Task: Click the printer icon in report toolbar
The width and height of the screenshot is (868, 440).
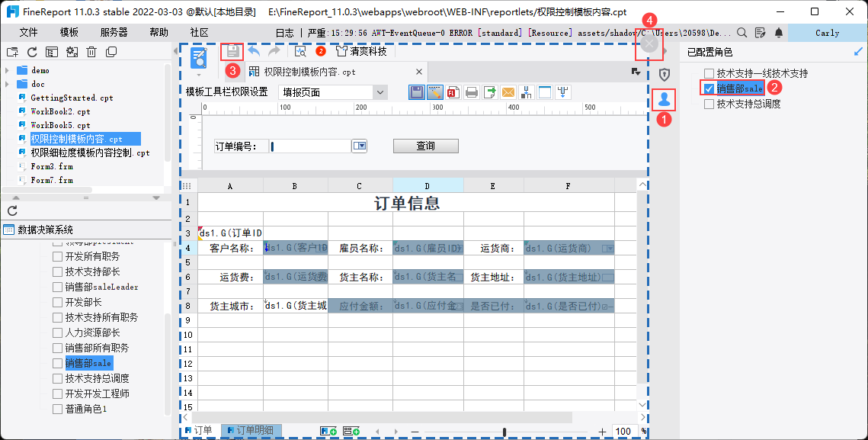Action: (472, 92)
